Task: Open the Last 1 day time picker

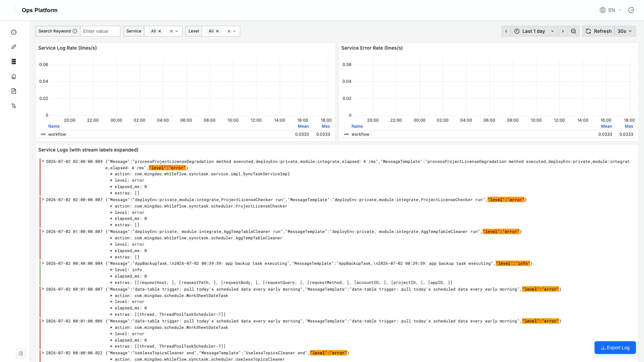Action: point(534,31)
